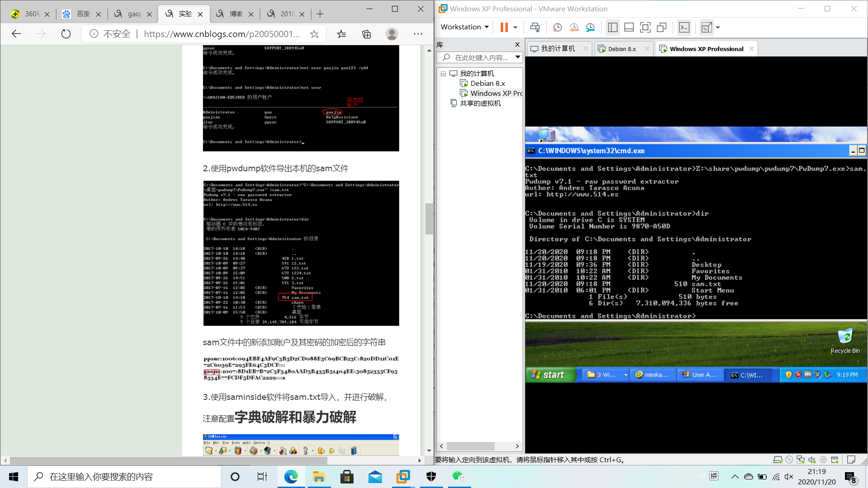Screen dimensions: 868x488
Task: Enter full screen mode in VMware
Action: [x=645, y=28]
